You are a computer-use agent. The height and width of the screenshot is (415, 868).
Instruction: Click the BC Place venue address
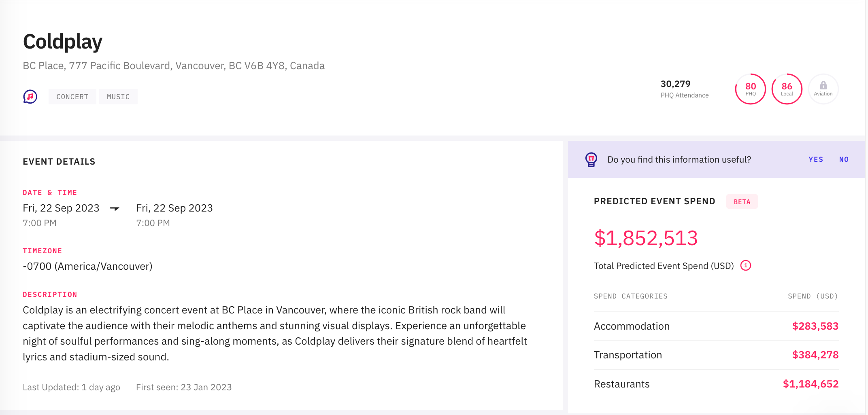coord(174,66)
